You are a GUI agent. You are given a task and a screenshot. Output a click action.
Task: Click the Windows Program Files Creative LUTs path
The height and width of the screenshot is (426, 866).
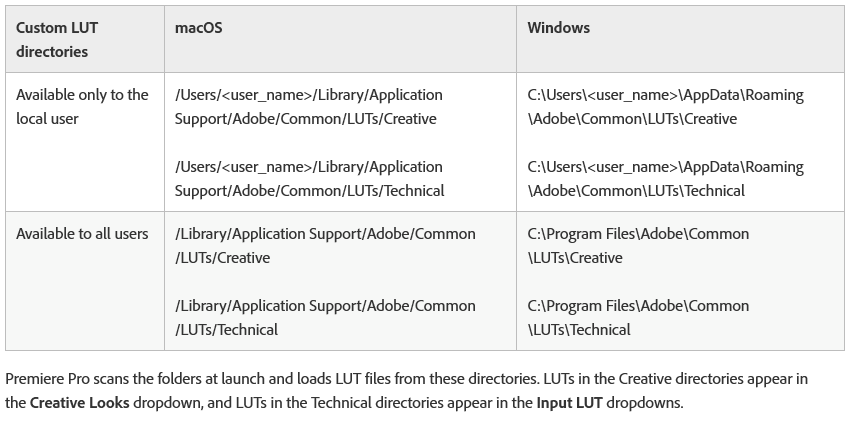[638, 245]
